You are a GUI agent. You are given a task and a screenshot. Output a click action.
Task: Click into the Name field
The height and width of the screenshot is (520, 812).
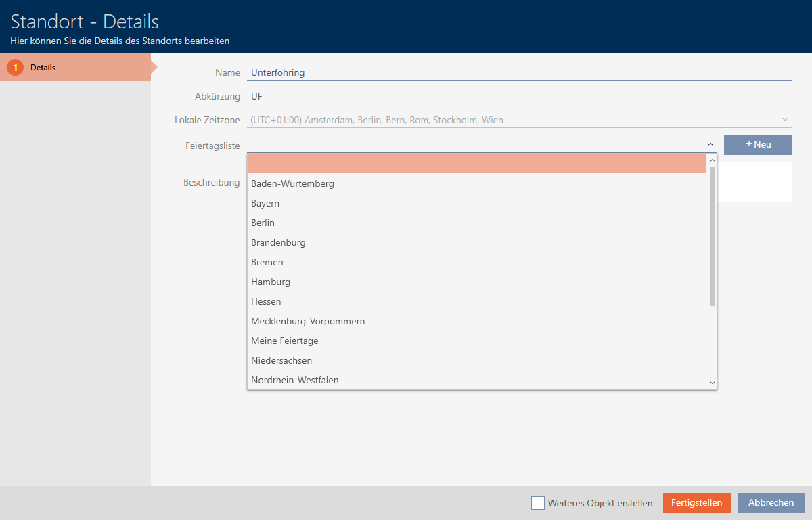pyautogui.click(x=518, y=72)
